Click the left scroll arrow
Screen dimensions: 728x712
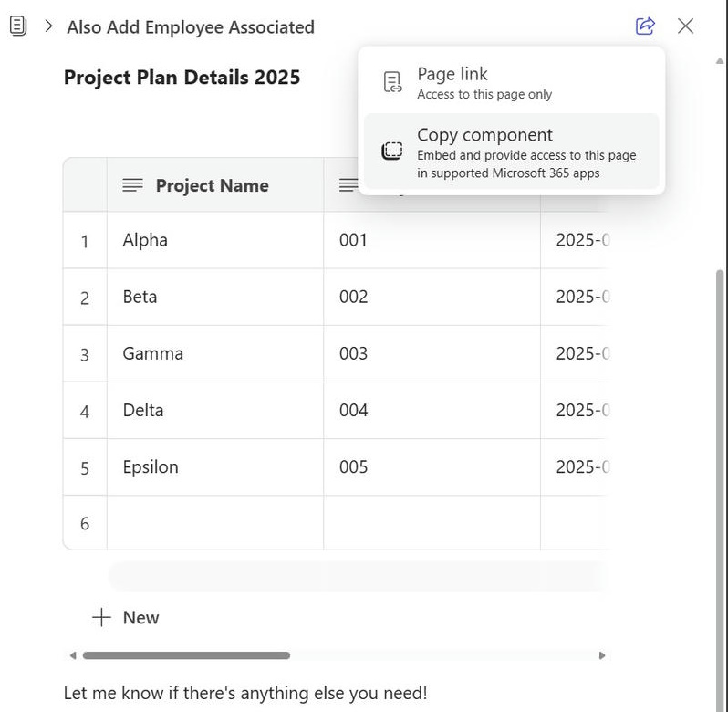click(x=73, y=655)
